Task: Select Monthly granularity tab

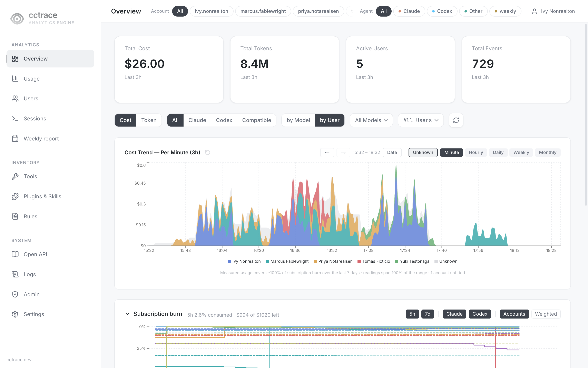Action: pyautogui.click(x=548, y=153)
